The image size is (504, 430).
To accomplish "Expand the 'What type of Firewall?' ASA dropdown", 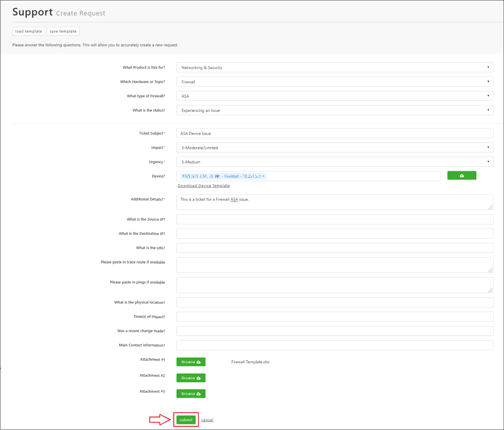I will [x=335, y=96].
